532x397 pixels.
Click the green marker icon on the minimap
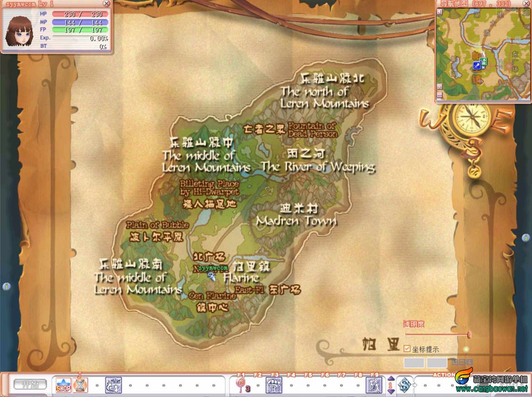tap(484, 62)
